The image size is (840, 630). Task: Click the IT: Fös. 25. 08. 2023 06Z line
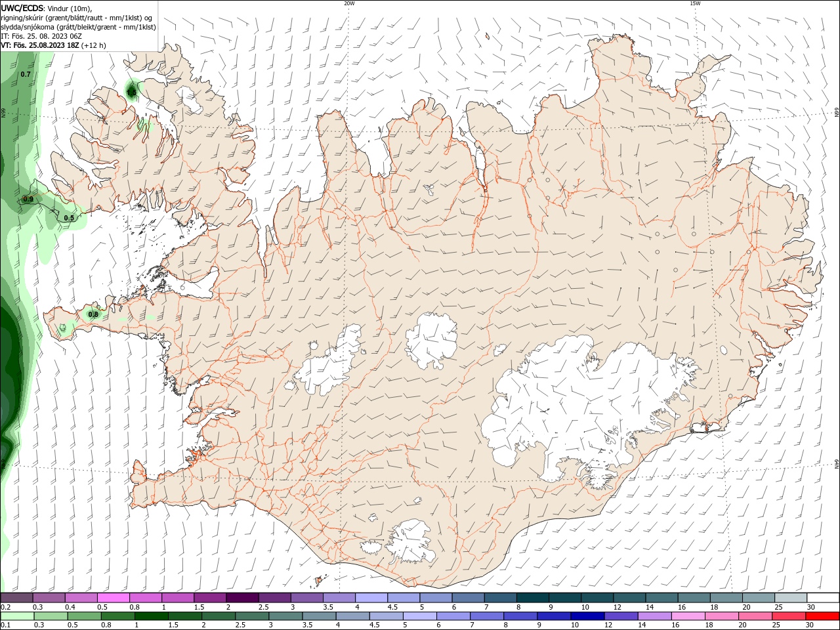pyautogui.click(x=41, y=36)
